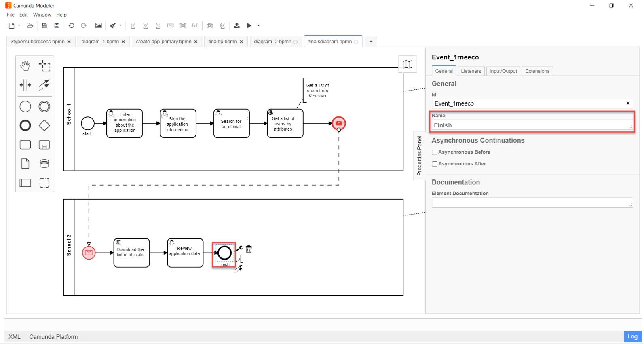Toggle the minimap open
Screen dimensions: 644x344
[408, 64]
